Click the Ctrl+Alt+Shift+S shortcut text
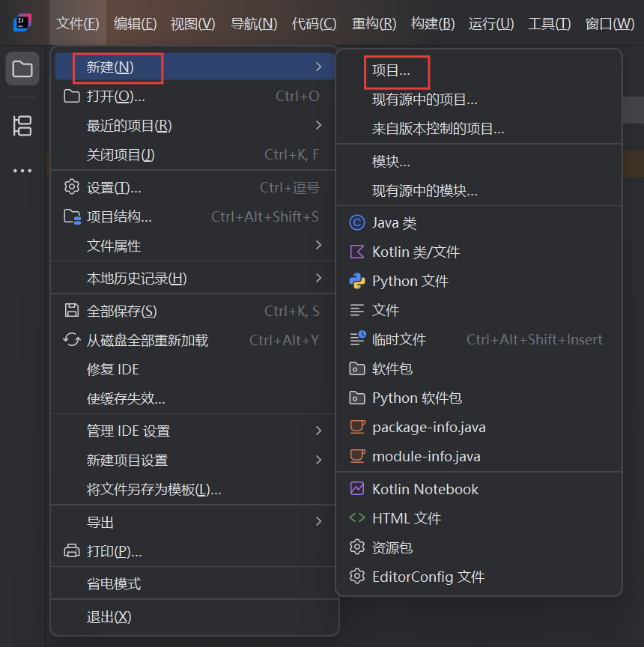This screenshot has height=647, width=644. tap(265, 216)
